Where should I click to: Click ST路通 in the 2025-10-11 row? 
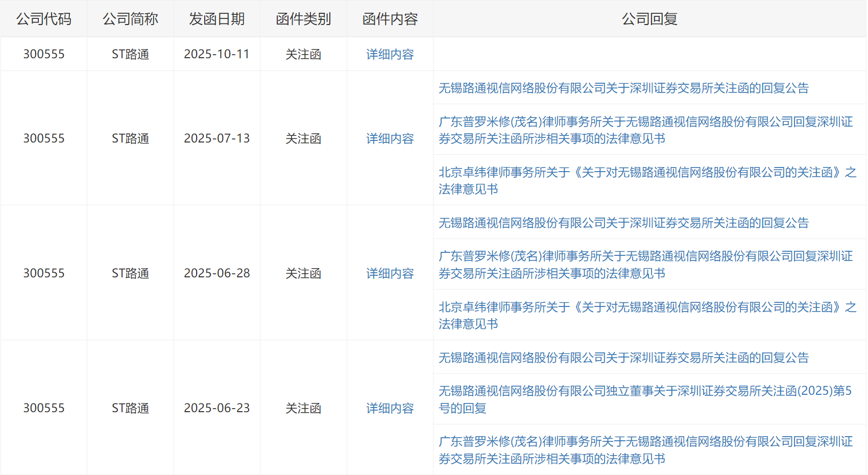pos(130,54)
